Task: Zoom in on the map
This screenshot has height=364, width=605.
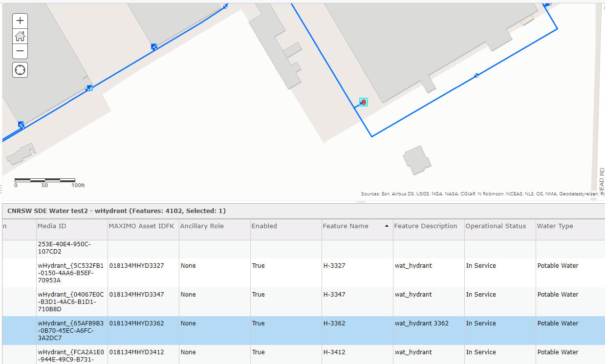Action: 20,21
